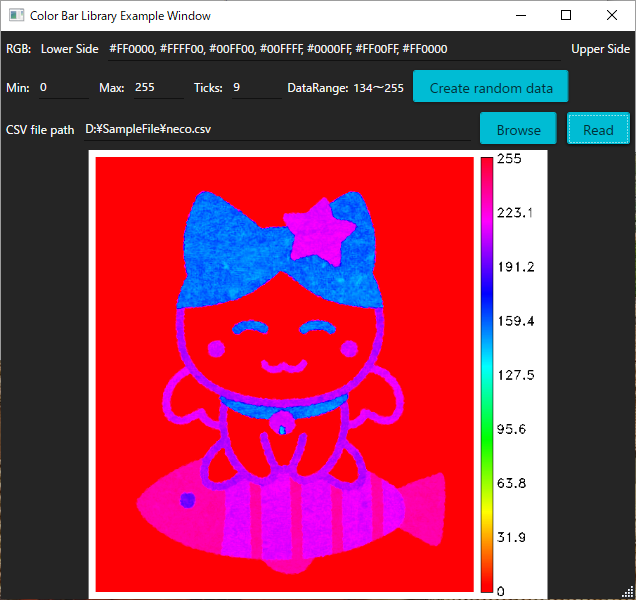Click the RGB: label
The image size is (636, 600).
click(x=18, y=49)
